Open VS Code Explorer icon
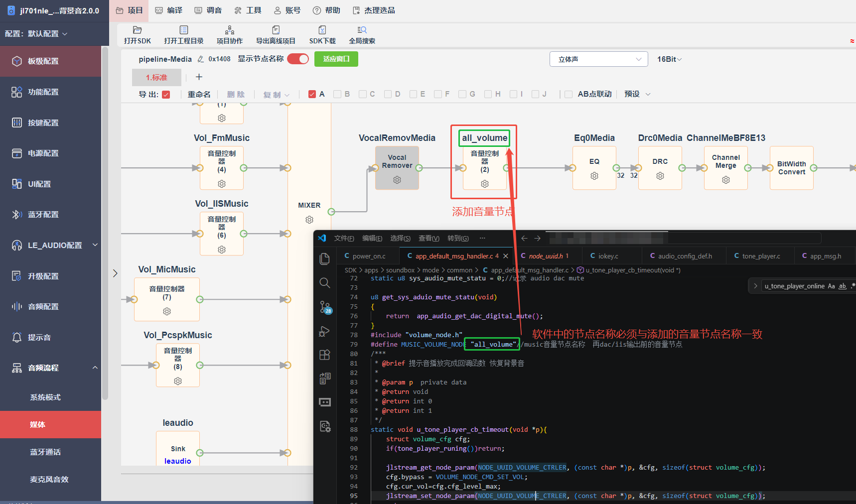The height and width of the screenshot is (504, 856). (x=325, y=258)
